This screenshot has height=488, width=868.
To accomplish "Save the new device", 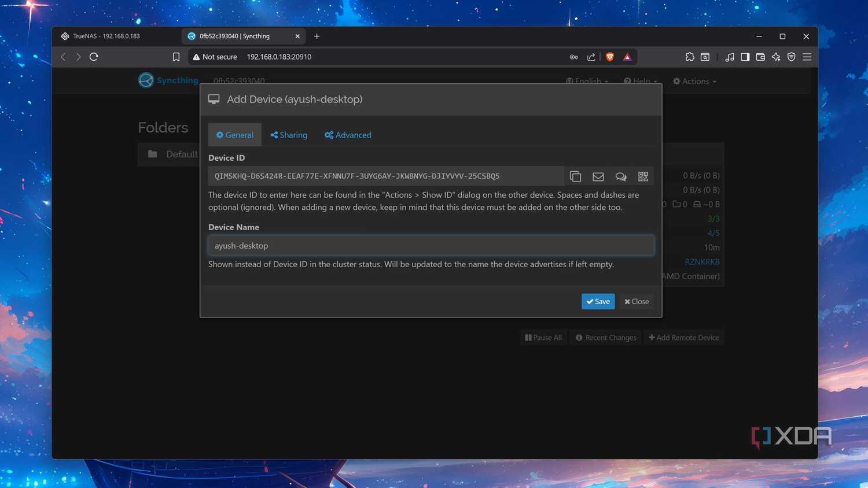I will (598, 301).
